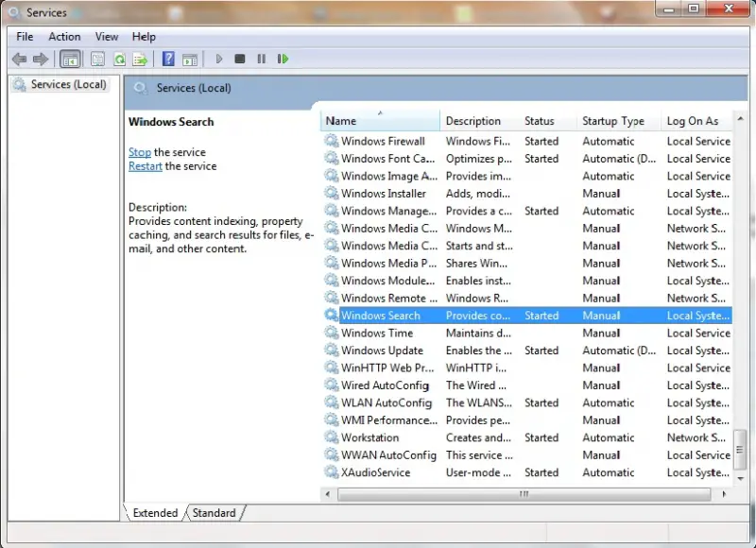Select the Workstation service name
The image size is (756, 548).
370,437
